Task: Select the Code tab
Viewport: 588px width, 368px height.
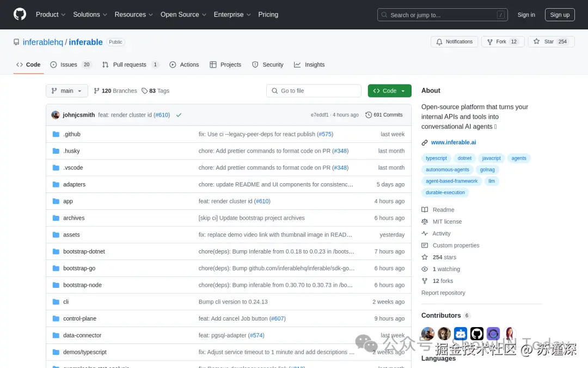Action: (x=28, y=64)
